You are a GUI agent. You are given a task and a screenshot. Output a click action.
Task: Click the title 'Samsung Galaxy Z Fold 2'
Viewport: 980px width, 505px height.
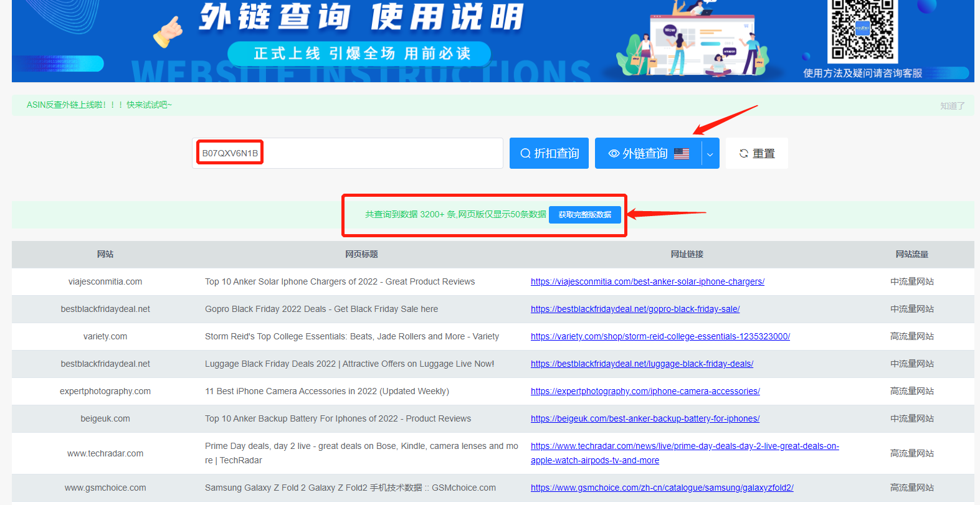coord(350,488)
